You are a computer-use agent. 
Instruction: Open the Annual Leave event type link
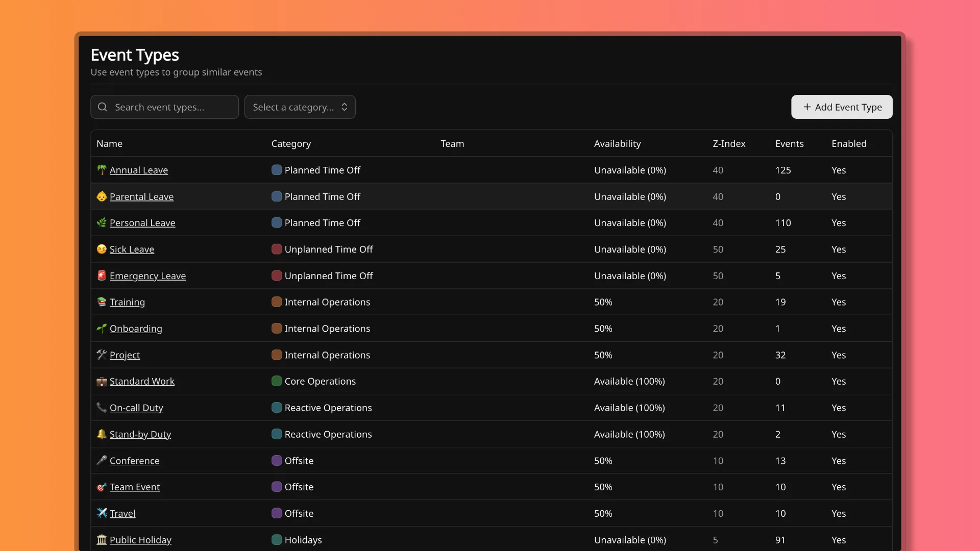pos(139,170)
